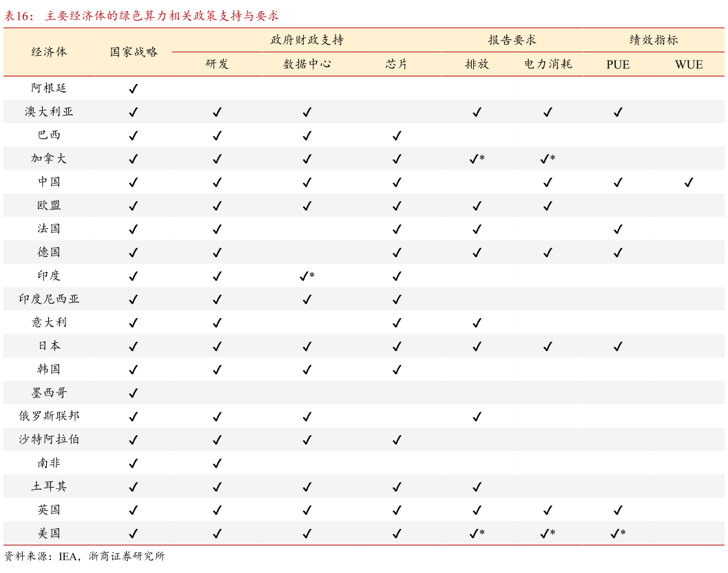Click the 加拿大 row label
Image resolution: width=728 pixels, height=573 pixels.
tap(49, 158)
